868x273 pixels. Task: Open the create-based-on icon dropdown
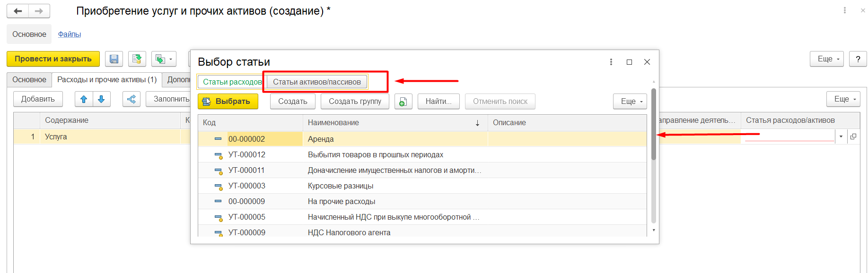164,59
